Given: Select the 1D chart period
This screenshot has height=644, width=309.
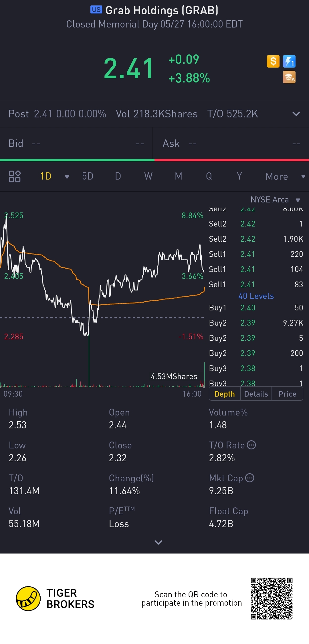Looking at the screenshot, I should coord(46,176).
